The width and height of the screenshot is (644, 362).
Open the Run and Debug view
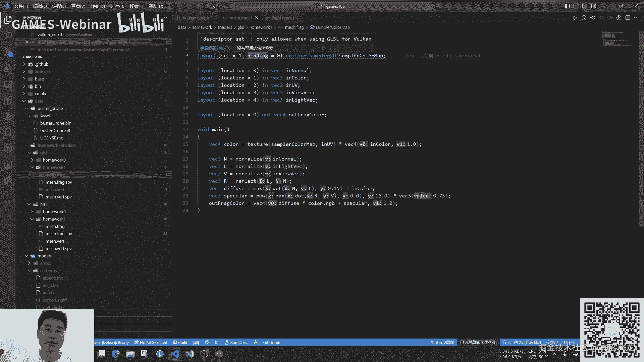pos(8,68)
